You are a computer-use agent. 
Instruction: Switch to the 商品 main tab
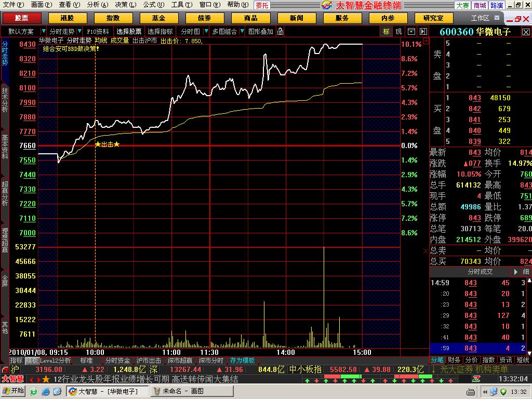point(251,18)
